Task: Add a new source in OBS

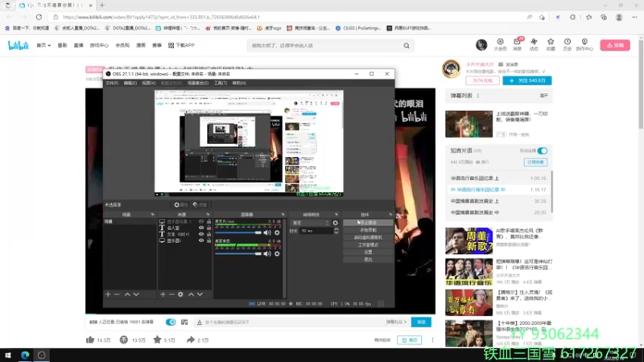Action: [163, 294]
